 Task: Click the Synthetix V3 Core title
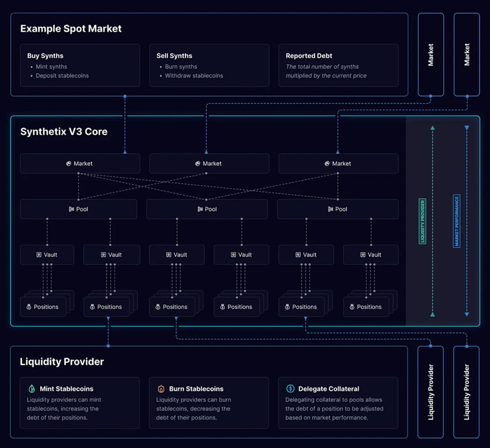tap(63, 132)
